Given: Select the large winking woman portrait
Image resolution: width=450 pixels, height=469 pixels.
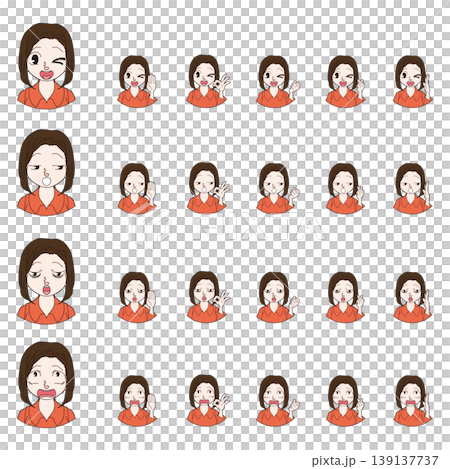Looking at the screenshot, I should [x=46, y=66].
